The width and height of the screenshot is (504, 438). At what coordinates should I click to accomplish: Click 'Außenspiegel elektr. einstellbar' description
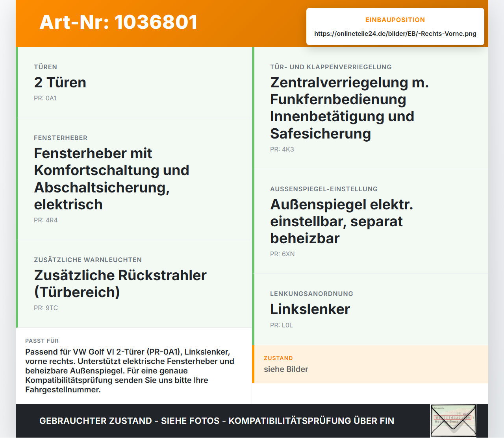tap(342, 221)
